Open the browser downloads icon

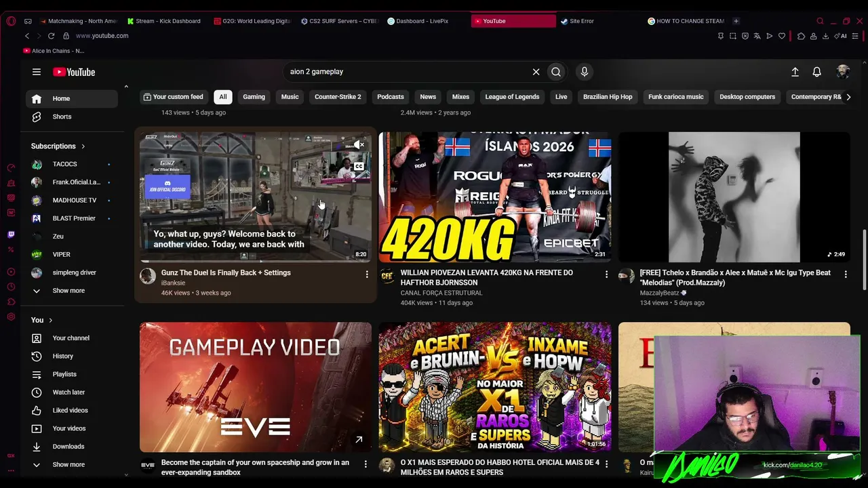point(825,36)
